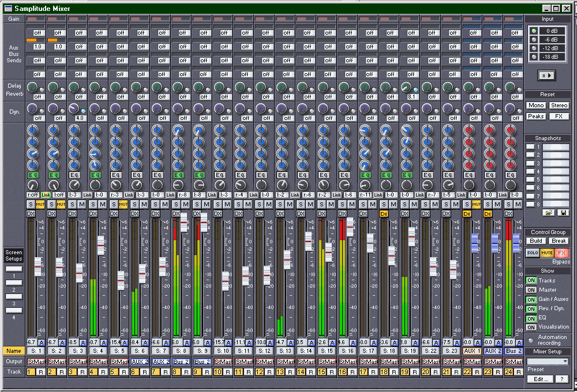
Task: Open the Output StMas selector of track 1
Action: point(36,362)
